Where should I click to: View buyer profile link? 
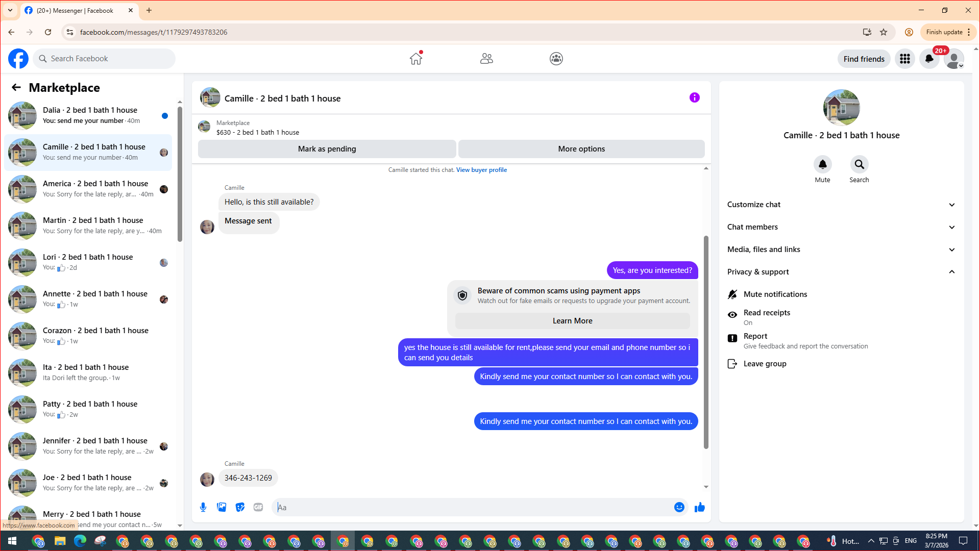pos(481,170)
